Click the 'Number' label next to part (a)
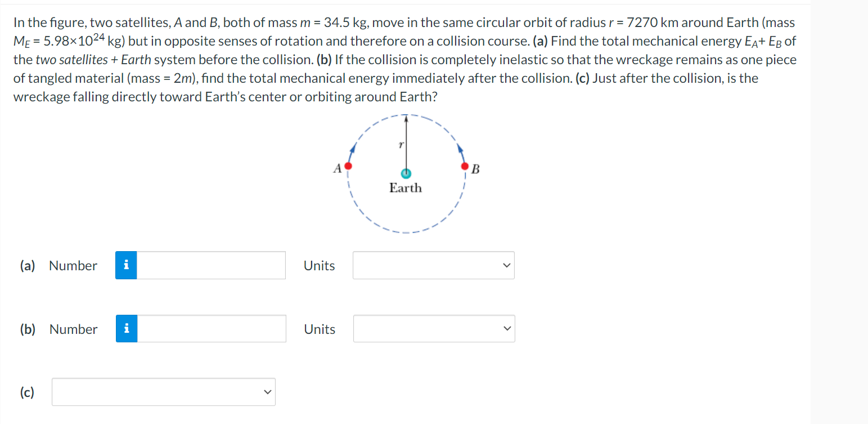The image size is (868, 424). click(73, 265)
